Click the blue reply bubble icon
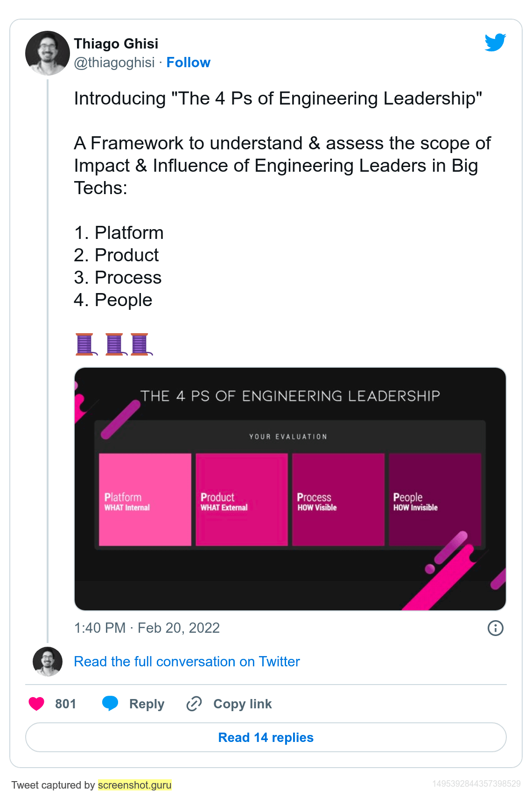The height and width of the screenshot is (811, 532). [110, 703]
